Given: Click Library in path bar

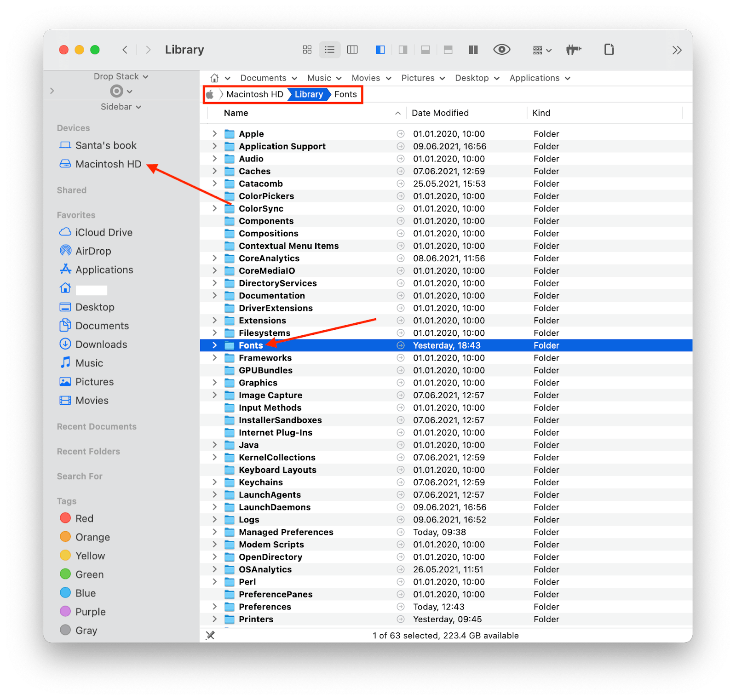Looking at the screenshot, I should 309,94.
